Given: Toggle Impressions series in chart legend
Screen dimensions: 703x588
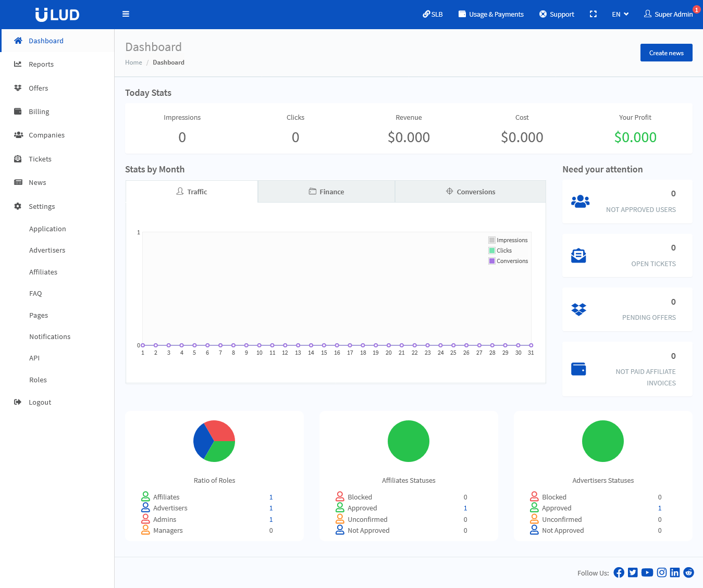Looking at the screenshot, I should pos(508,240).
